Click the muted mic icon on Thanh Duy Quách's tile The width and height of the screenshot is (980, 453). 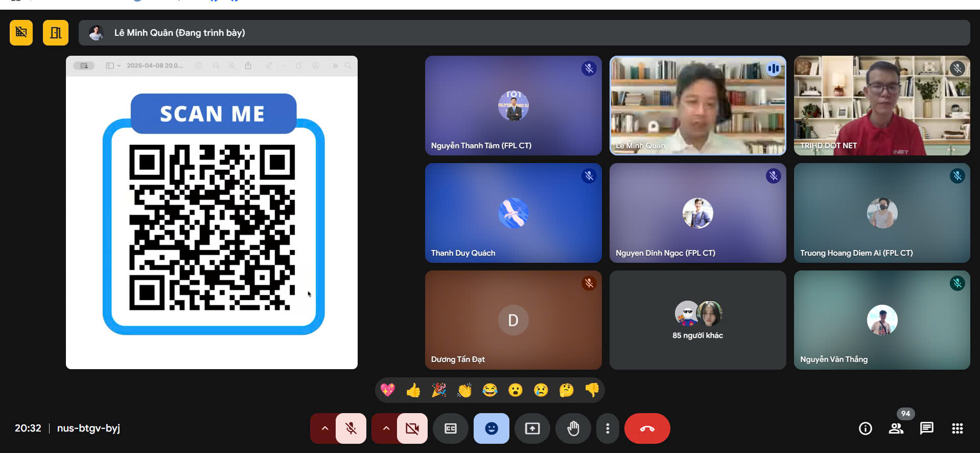[589, 176]
